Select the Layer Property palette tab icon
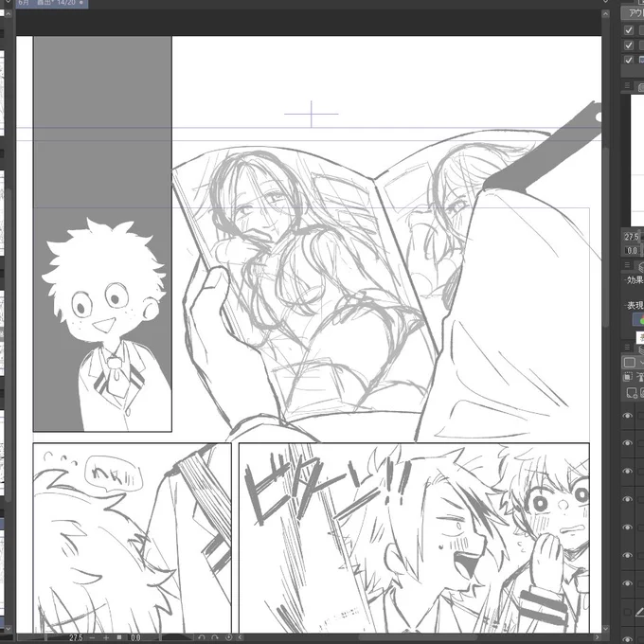This screenshot has height=644, width=644. click(x=641, y=266)
